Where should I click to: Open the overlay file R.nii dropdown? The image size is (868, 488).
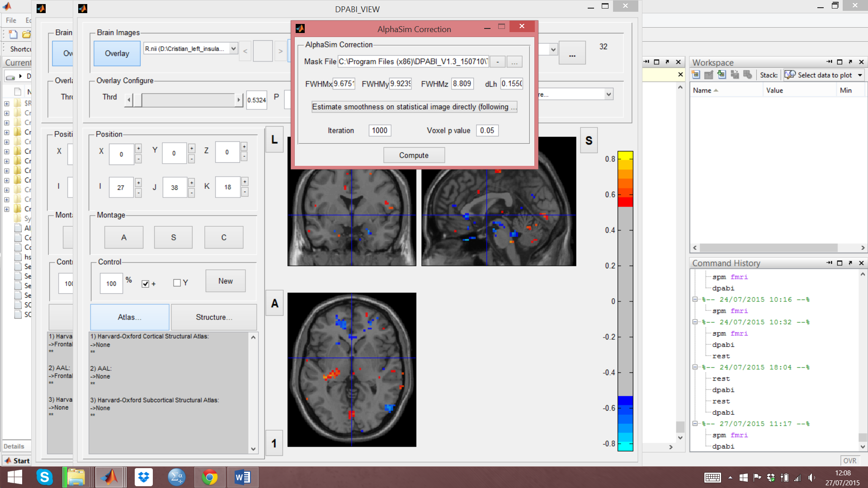click(233, 48)
